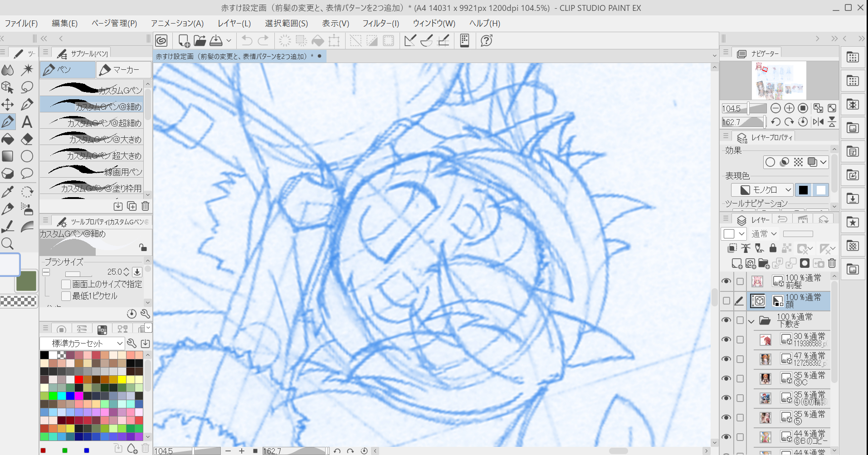Viewport: 868px width, 455px height.
Task: Select the Gradient tool
Action: click(8, 156)
